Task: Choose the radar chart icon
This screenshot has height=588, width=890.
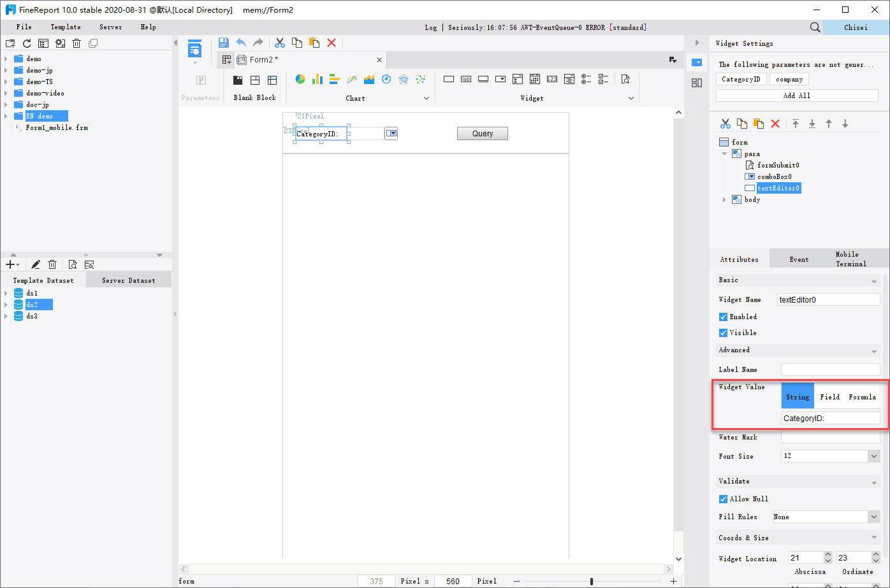Action: point(404,79)
